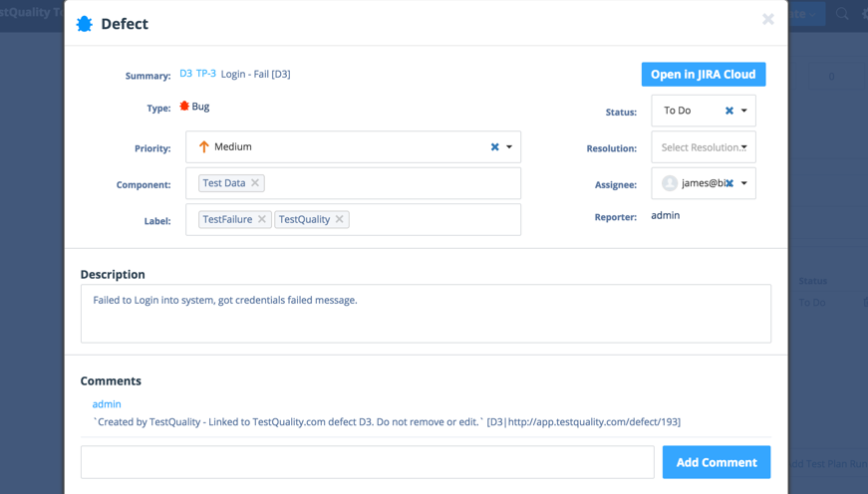Click the Open in JIRA Cloud button
Viewport: 868px width, 494px height.
coord(704,74)
